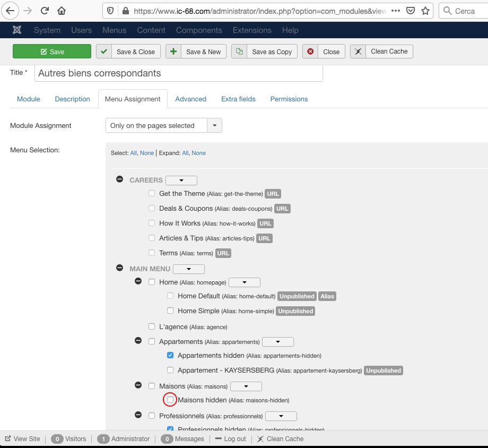Image resolution: width=488 pixels, height=448 pixels.
Task: Collapse the MAIN MENU group
Action: (119, 268)
